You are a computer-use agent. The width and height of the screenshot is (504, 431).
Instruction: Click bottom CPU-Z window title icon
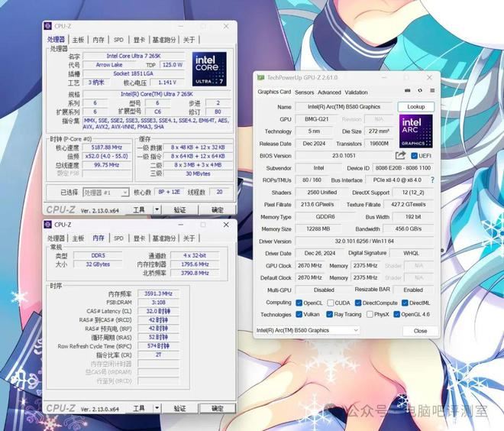click(x=48, y=225)
